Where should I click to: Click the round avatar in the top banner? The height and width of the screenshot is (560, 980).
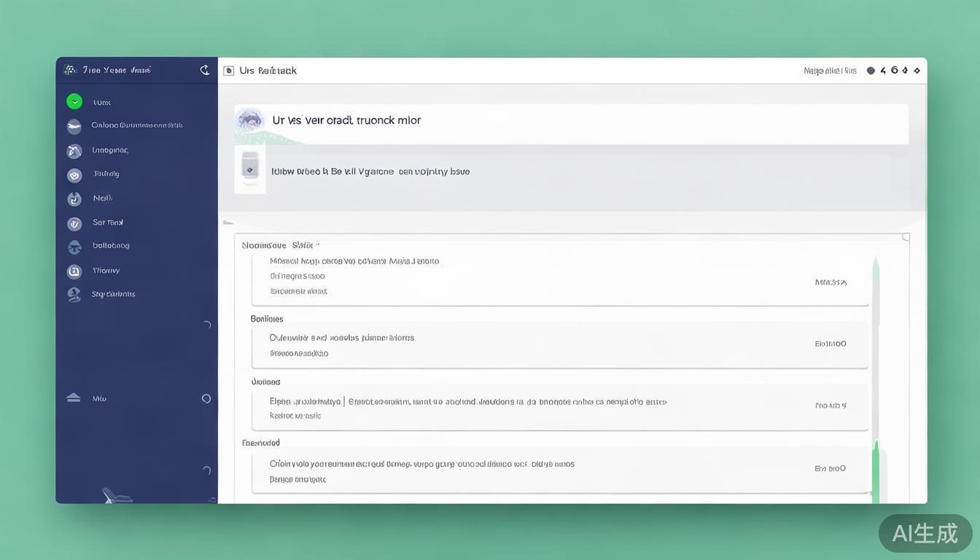point(249,120)
